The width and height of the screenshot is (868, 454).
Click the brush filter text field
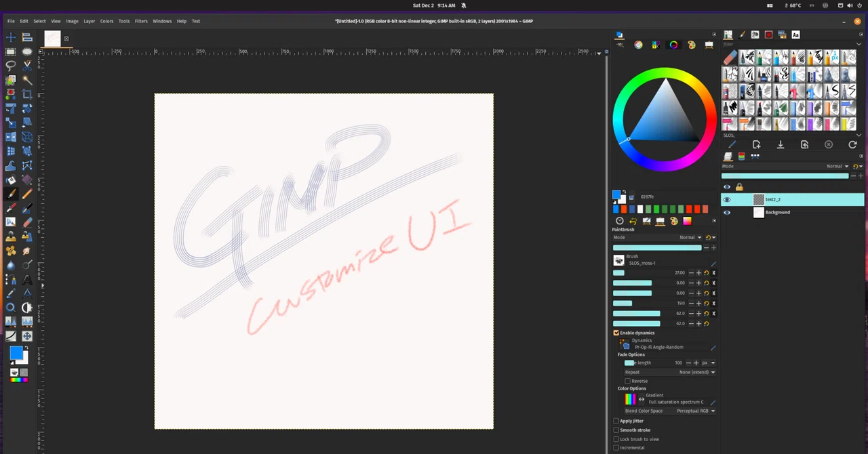(787, 44)
